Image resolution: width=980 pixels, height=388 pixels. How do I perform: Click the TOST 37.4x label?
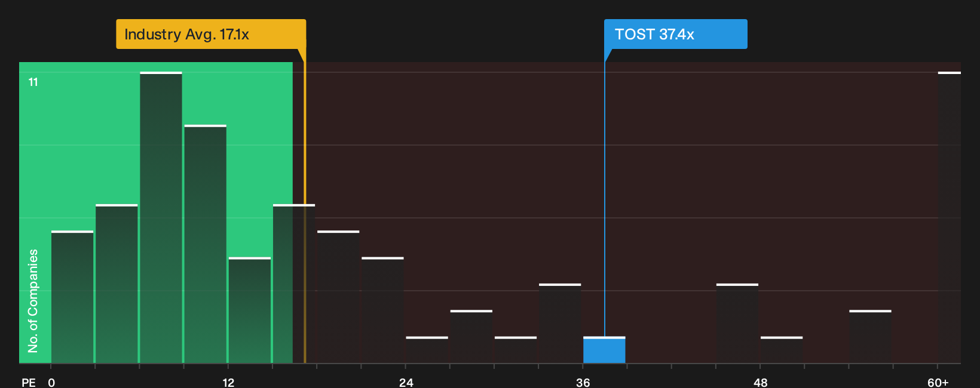(x=675, y=34)
